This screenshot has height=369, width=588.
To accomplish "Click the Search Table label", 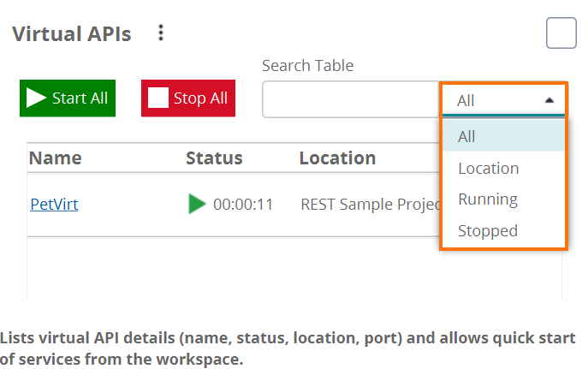I will (308, 66).
